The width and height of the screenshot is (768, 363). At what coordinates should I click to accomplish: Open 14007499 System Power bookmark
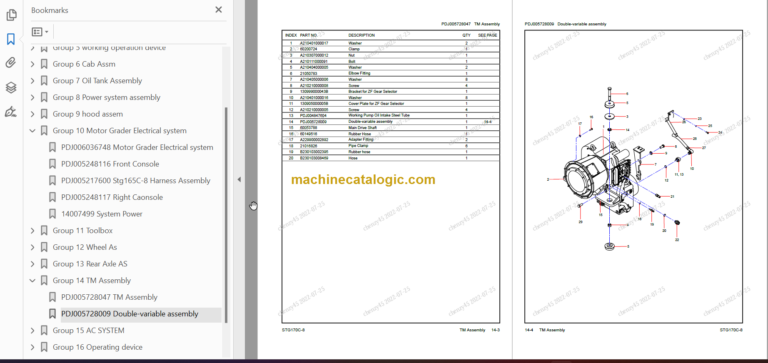point(102,214)
